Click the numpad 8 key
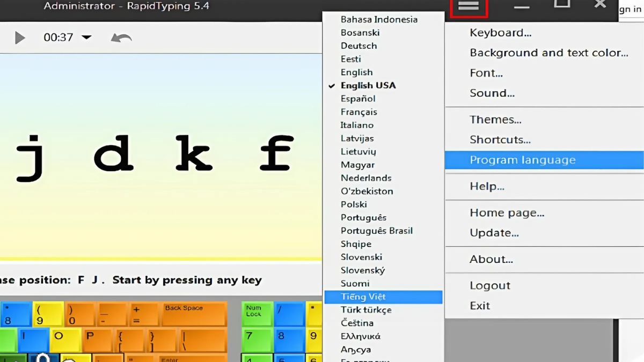644x362 pixels. coord(289,341)
